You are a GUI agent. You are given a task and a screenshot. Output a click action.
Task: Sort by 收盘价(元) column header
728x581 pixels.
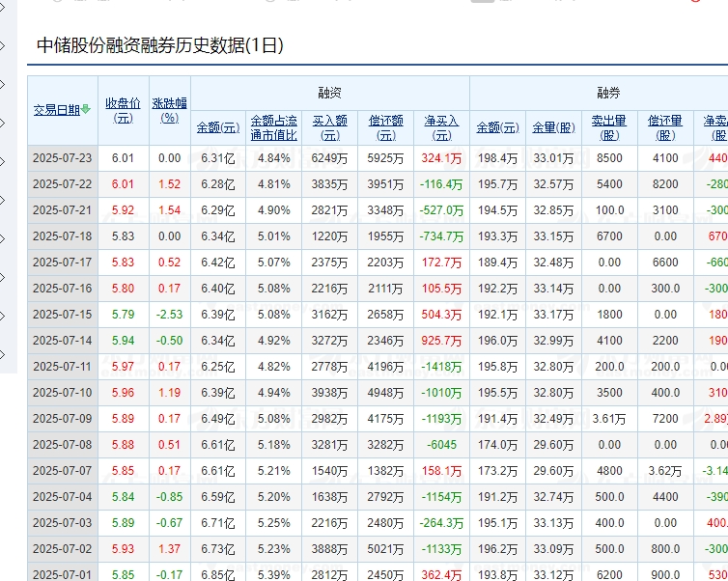[x=123, y=110]
